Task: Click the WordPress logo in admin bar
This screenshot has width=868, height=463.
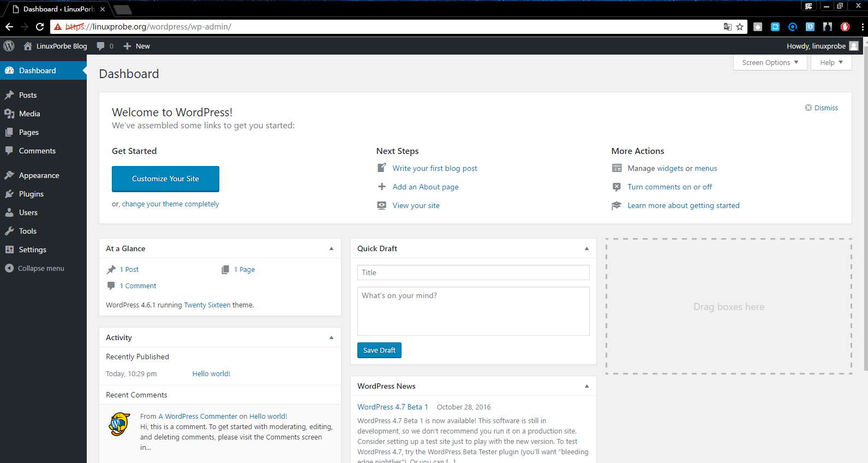Action: (9, 46)
